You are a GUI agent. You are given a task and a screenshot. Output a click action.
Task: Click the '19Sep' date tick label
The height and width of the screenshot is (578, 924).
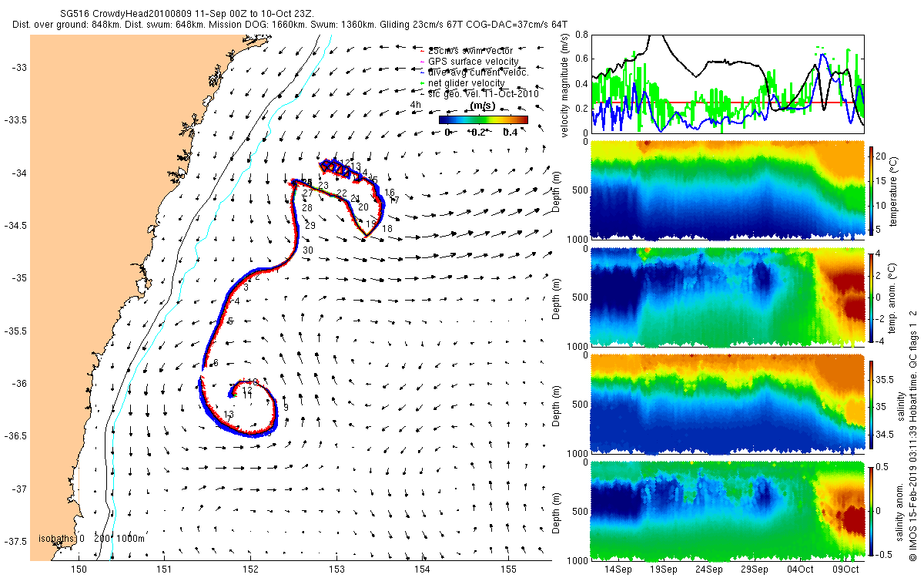(665, 569)
